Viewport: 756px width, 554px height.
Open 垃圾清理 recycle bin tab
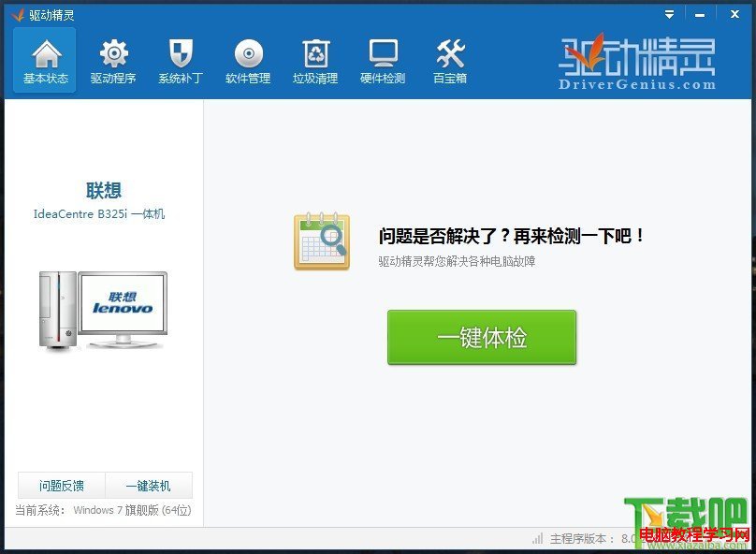point(315,60)
